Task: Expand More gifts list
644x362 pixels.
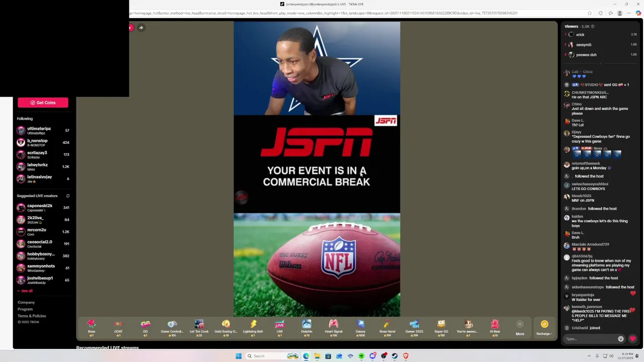Action: [x=520, y=328]
